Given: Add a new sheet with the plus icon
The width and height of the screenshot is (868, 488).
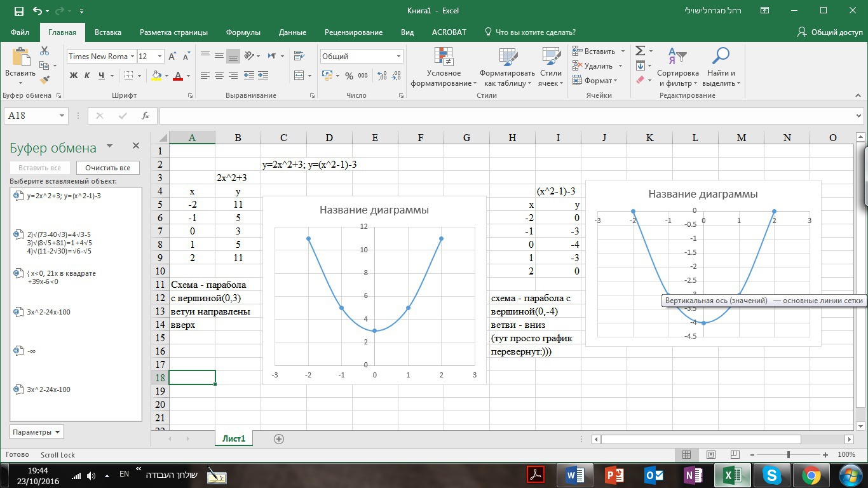Looking at the screenshot, I should point(278,438).
